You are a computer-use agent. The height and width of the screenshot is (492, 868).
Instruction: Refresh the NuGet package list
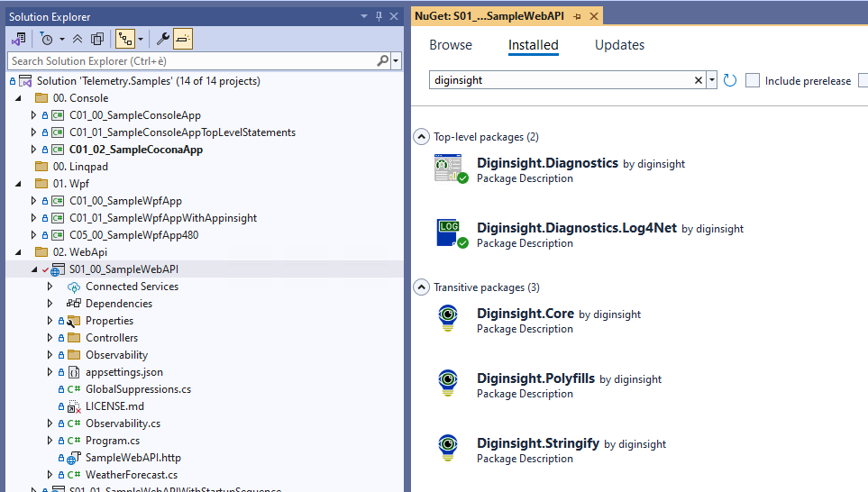coord(730,80)
